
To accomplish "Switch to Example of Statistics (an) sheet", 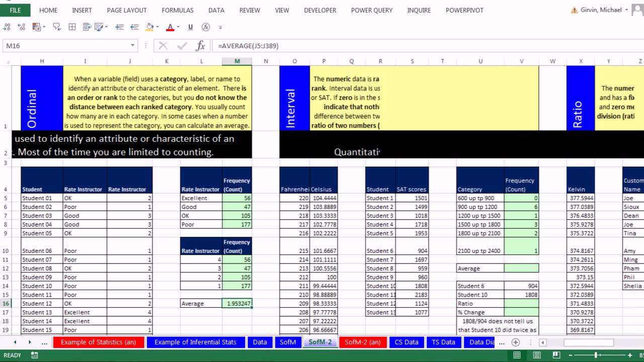I will click(98, 342).
